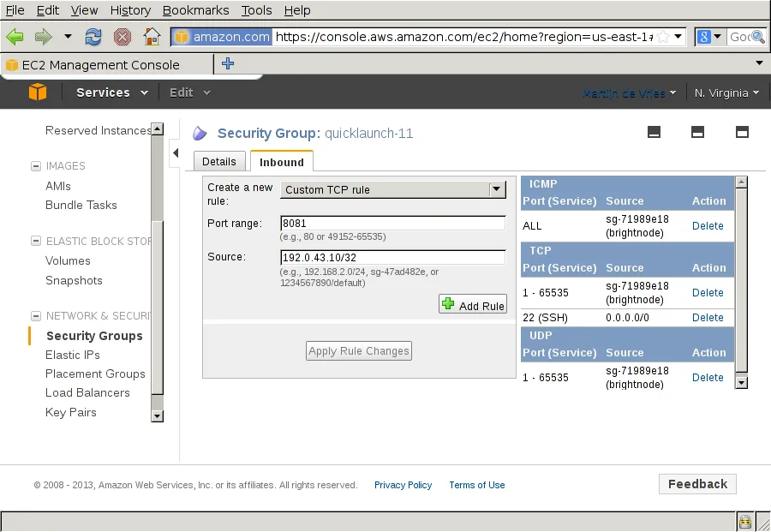Go forward with the forward arrow
The width and height of the screenshot is (771, 532).
click(x=44, y=36)
